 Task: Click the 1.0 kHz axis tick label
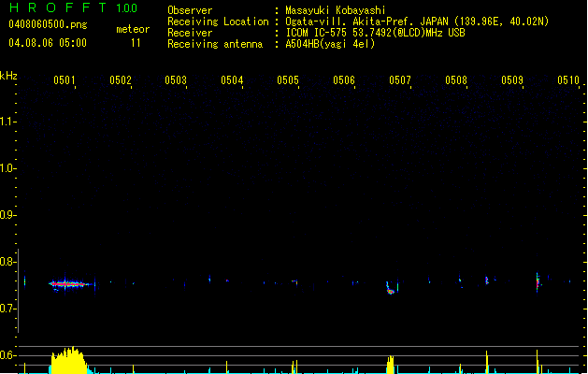pyautogui.click(x=7, y=168)
